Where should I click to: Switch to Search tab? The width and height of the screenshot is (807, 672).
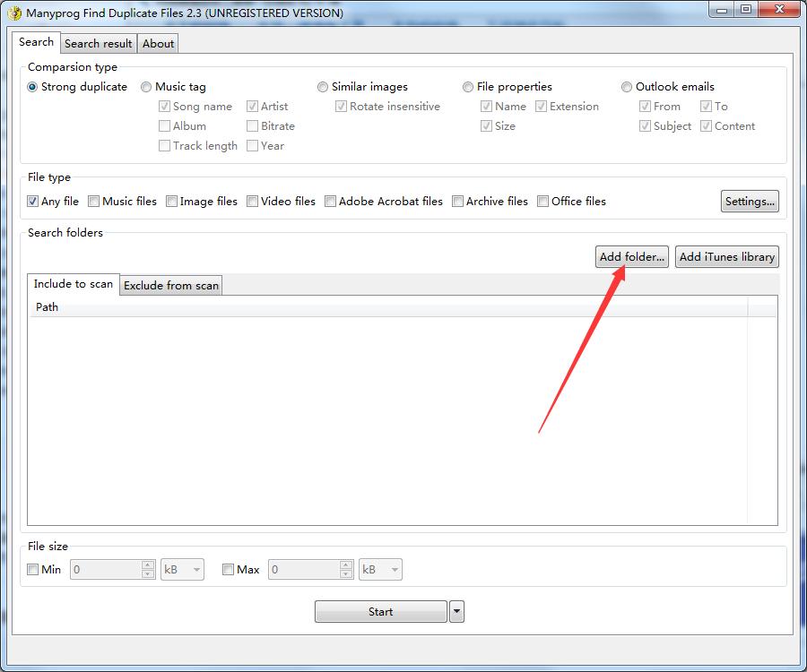pos(36,42)
